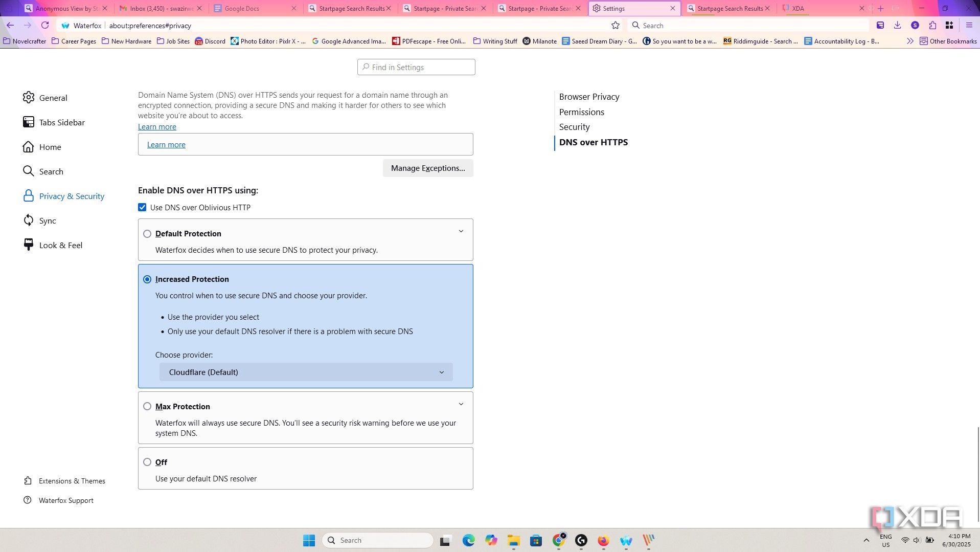Show hidden system tray icons
The image size is (980, 552).
coord(866,540)
